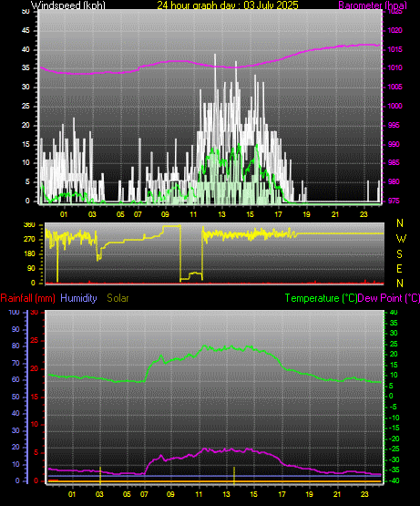Click the "24 hour graph day : 03 July 2025" heading
Screen dimensions: 420x506
coord(228,5)
